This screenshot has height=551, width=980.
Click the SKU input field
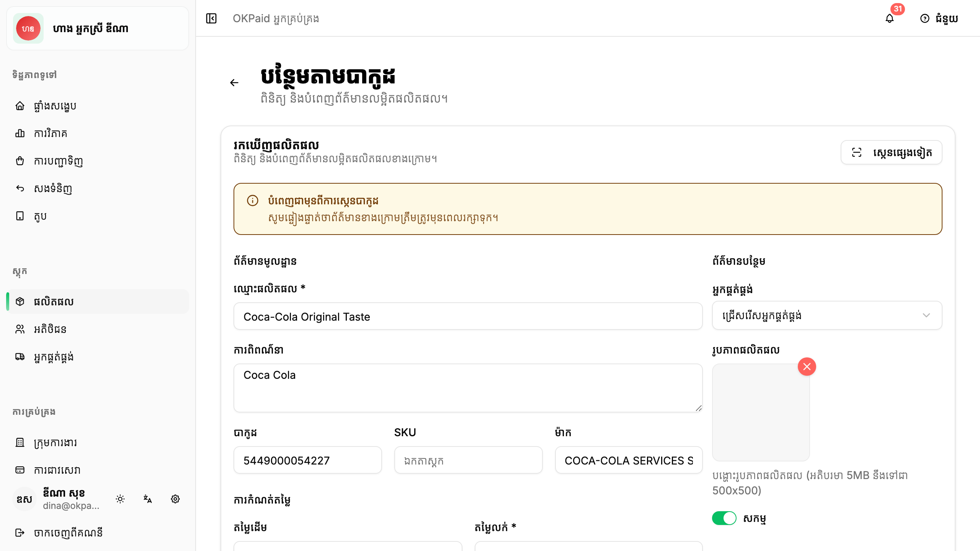(x=468, y=460)
